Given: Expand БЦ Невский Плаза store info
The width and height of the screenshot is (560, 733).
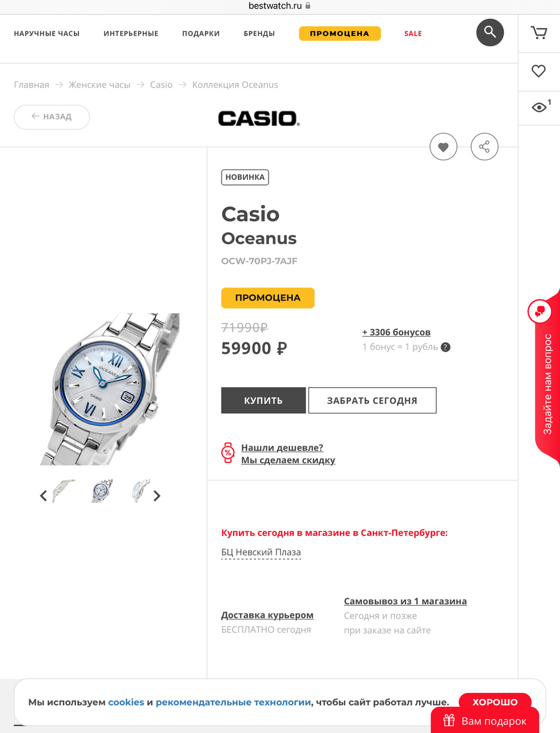Looking at the screenshot, I should [x=261, y=553].
